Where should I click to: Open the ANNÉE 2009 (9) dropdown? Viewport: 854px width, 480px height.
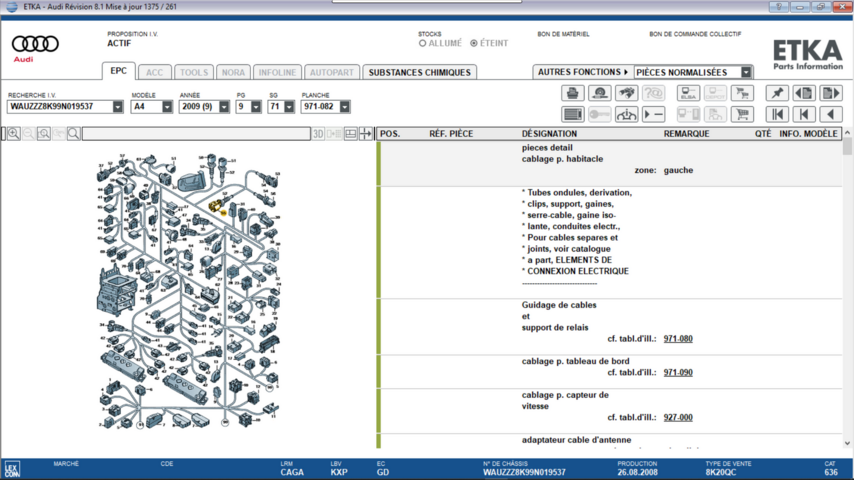pyautogui.click(x=224, y=107)
